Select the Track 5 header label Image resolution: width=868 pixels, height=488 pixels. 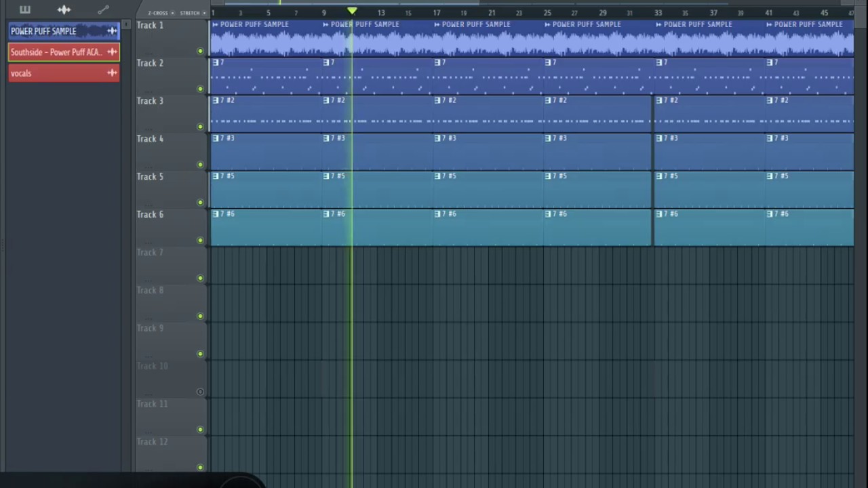(x=150, y=177)
